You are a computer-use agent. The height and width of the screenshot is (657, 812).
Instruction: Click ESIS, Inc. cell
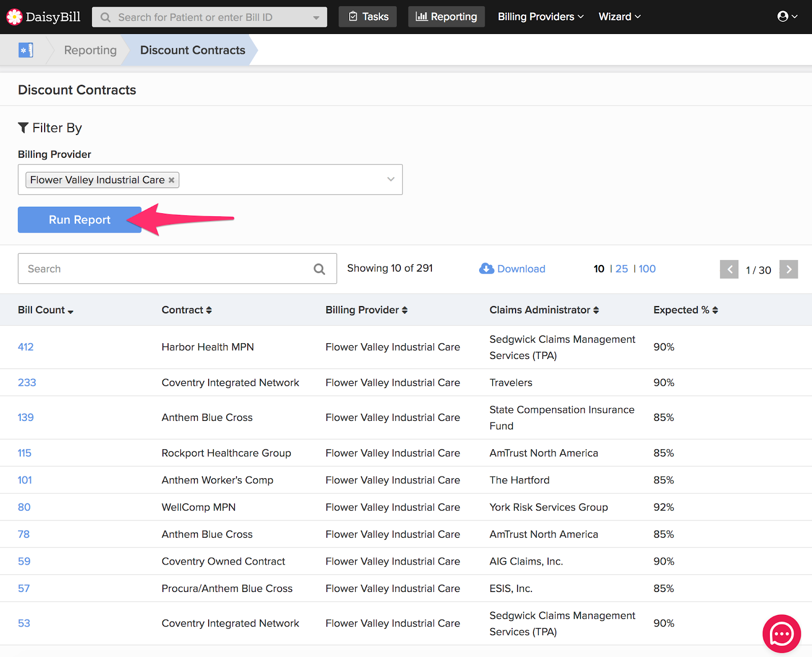(511, 589)
